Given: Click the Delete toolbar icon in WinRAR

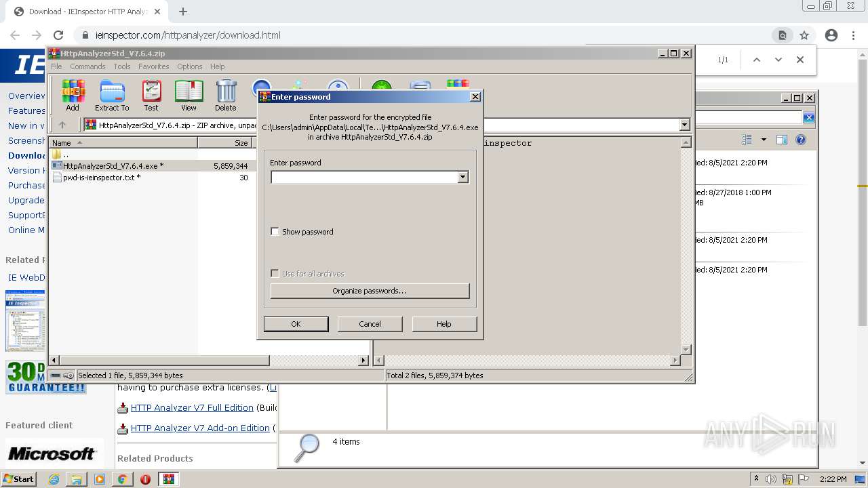Looking at the screenshot, I should coord(226,96).
